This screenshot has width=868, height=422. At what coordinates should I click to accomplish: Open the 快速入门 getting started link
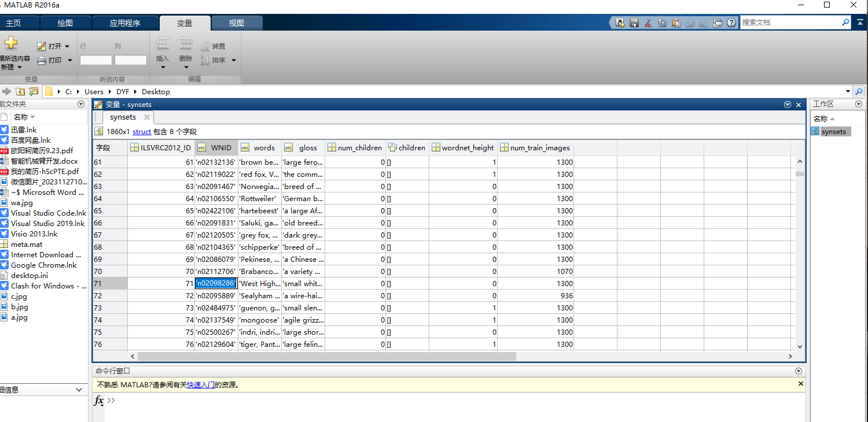point(201,384)
